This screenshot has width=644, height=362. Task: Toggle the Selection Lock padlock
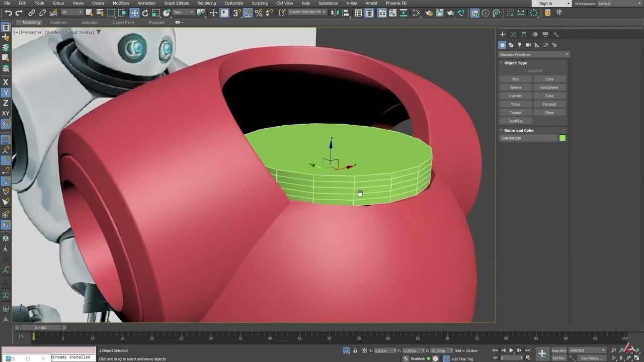pos(355,350)
